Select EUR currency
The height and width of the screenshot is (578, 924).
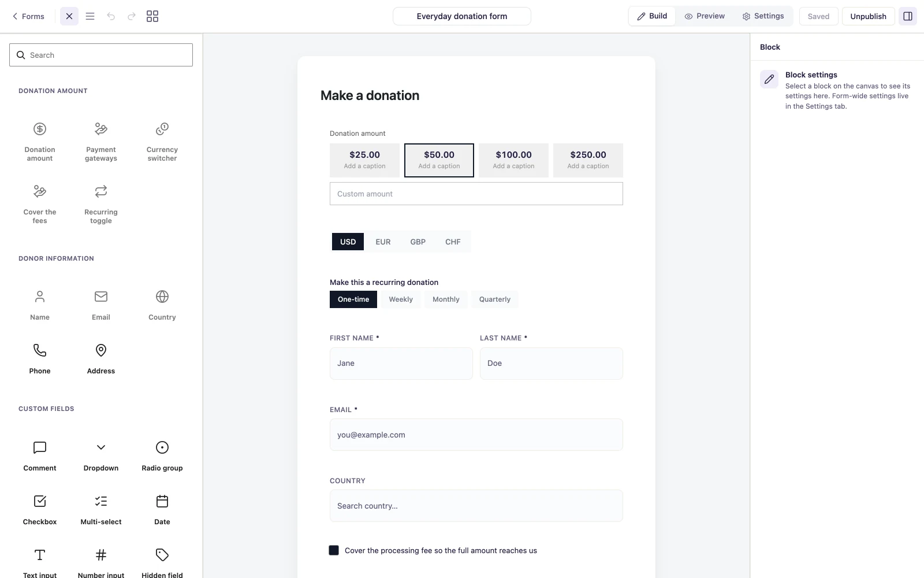pos(383,242)
